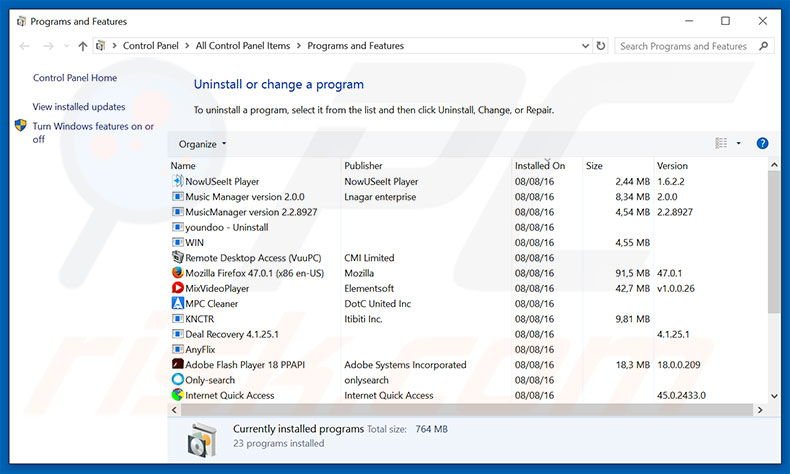Click the horizontal scrollbar thumb
Viewport: 790px width, 474px height.
coord(467,410)
